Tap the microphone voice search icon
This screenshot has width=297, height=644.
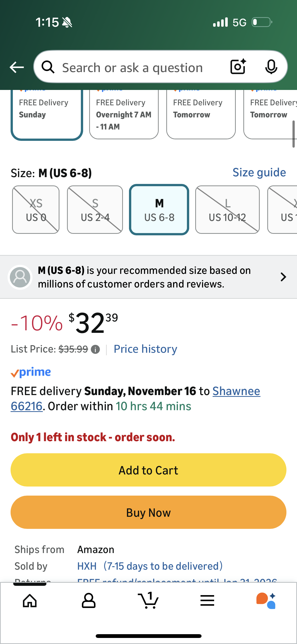pos(271,67)
